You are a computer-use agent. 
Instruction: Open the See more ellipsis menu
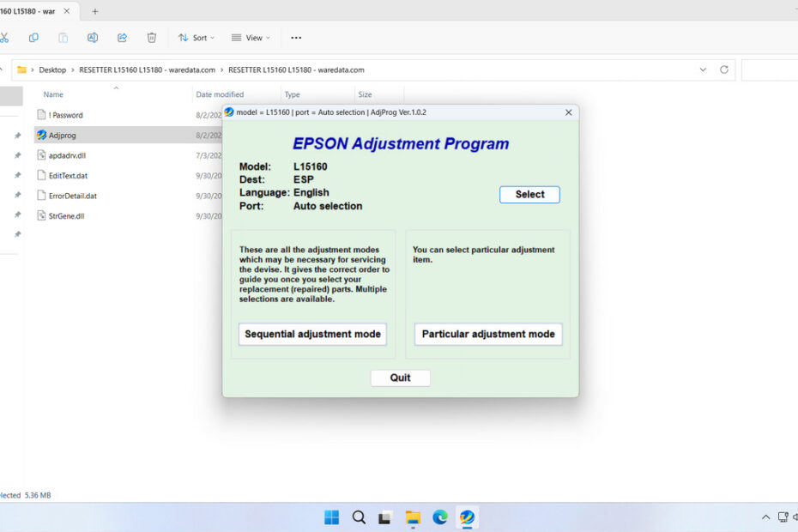pos(296,38)
